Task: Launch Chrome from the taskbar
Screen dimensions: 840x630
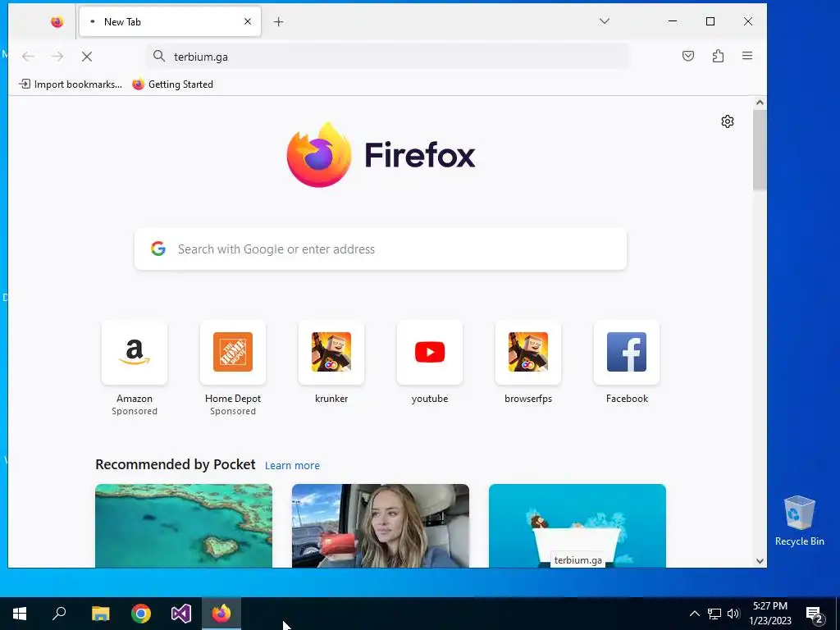Action: (141, 614)
